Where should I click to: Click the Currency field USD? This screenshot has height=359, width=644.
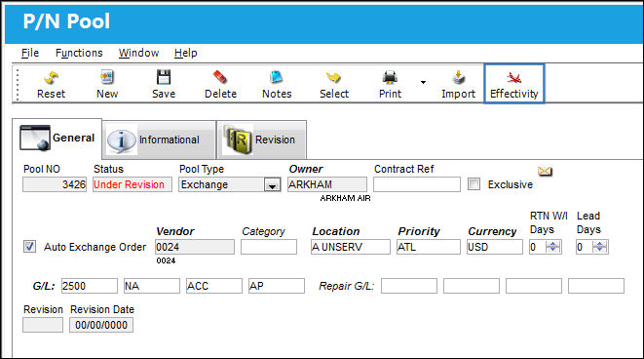(x=495, y=247)
